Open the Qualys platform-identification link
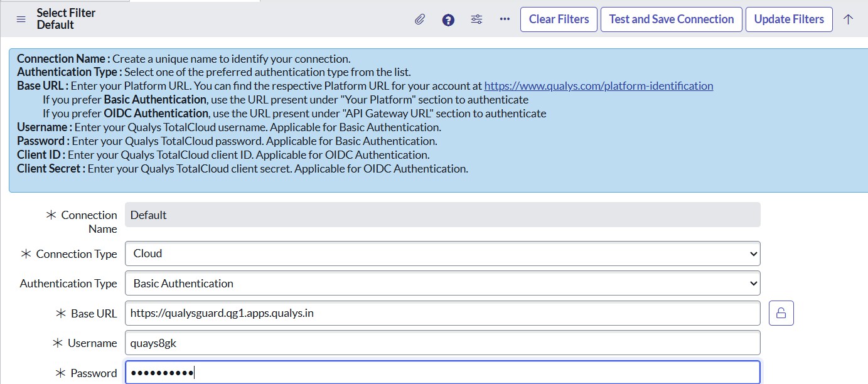The image size is (868, 384). (x=599, y=86)
